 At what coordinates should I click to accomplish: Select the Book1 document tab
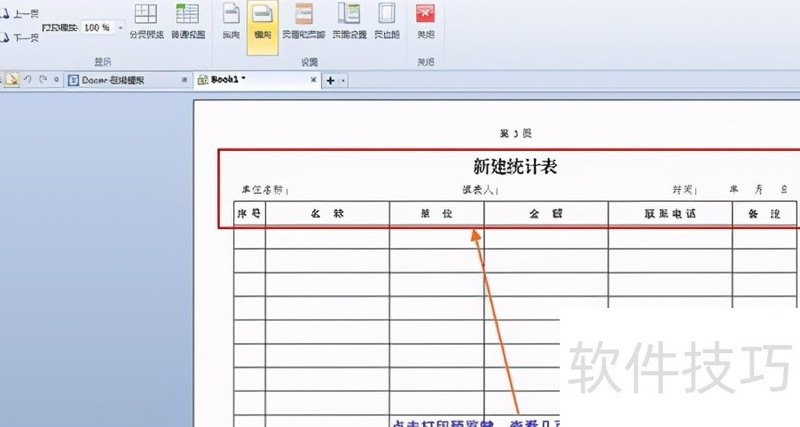258,80
